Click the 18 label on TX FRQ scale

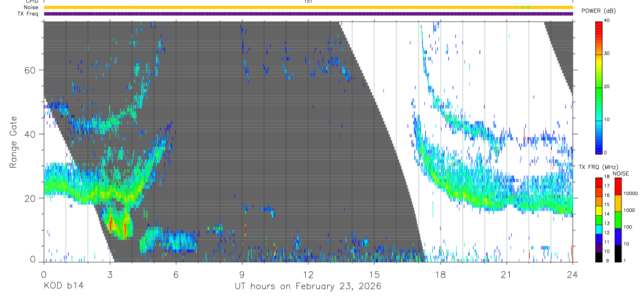(607, 178)
